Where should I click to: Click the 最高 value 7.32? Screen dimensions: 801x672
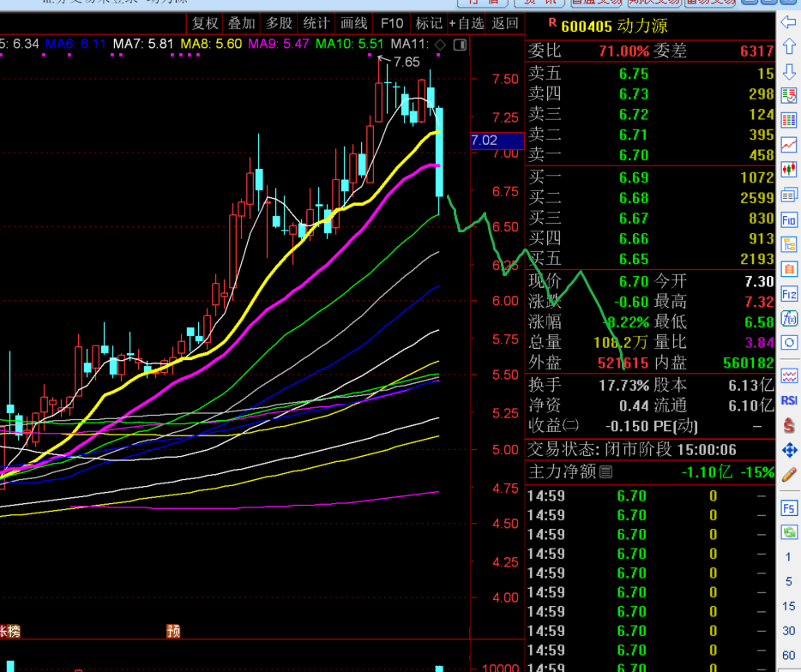759,302
